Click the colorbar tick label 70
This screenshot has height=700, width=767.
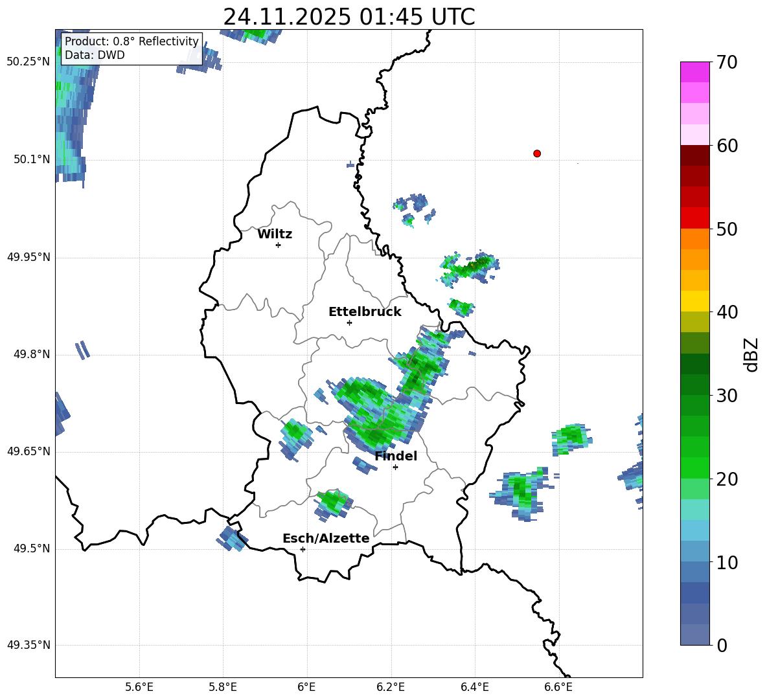click(727, 62)
